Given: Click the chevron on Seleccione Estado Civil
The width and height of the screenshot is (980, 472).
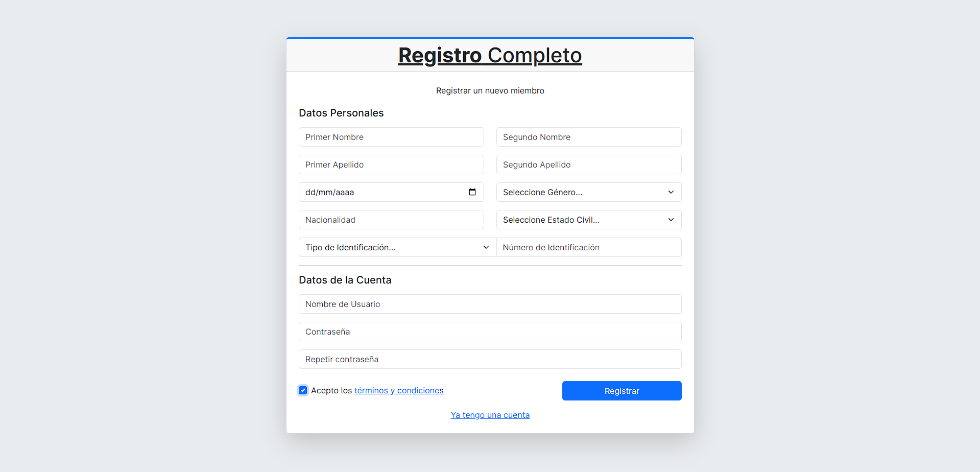Looking at the screenshot, I should coord(671,220).
